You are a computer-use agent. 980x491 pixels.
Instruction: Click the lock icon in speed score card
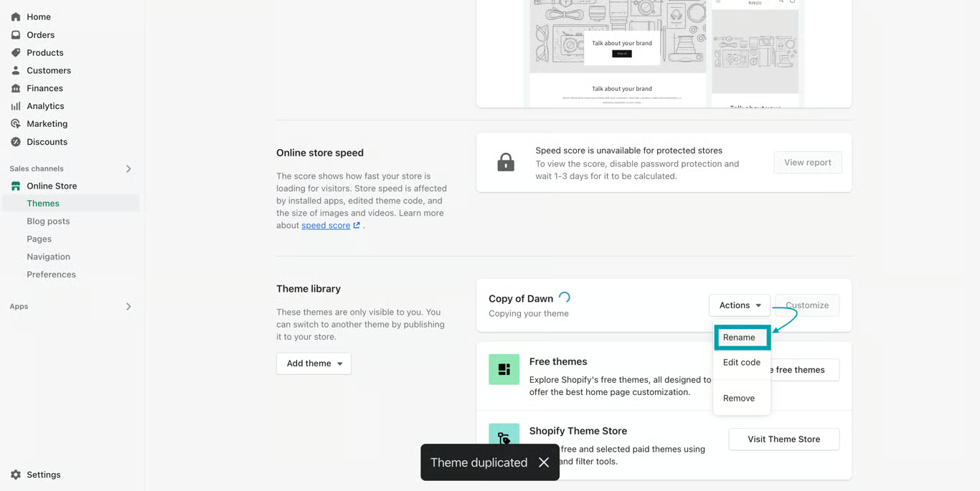506,162
